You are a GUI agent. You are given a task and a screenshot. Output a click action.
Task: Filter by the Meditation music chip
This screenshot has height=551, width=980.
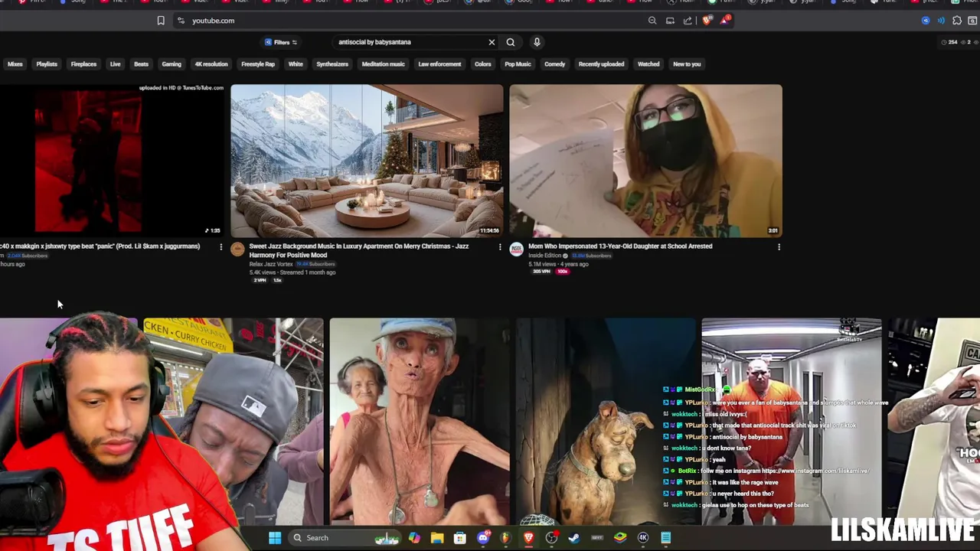pyautogui.click(x=383, y=64)
